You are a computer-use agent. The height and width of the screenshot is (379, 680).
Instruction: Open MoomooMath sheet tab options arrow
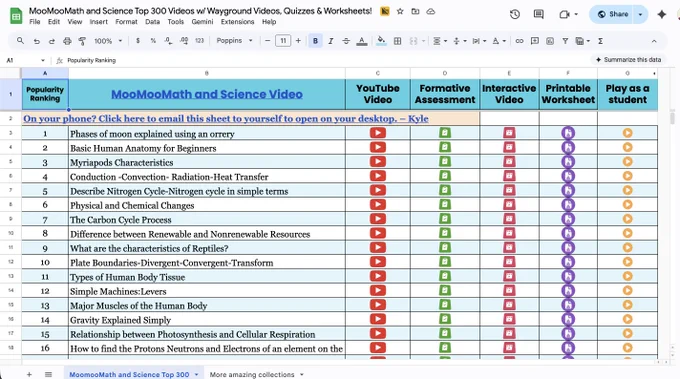pyautogui.click(x=196, y=374)
